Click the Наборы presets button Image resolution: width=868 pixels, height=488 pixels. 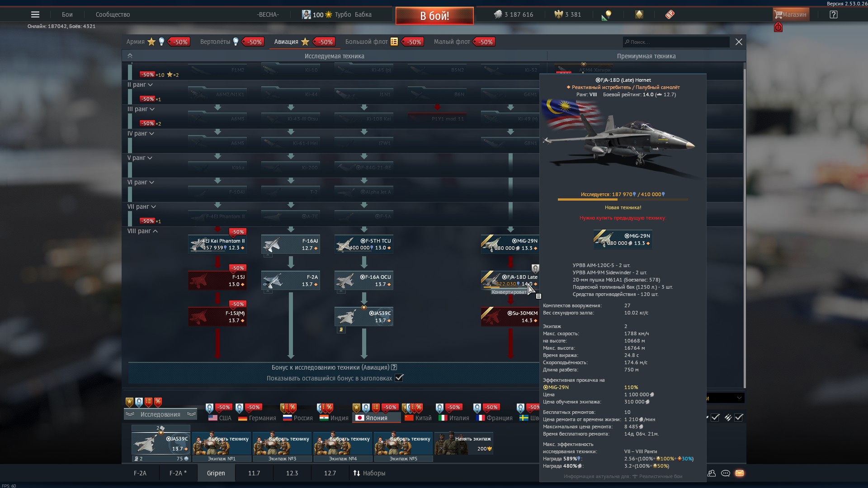point(369,473)
